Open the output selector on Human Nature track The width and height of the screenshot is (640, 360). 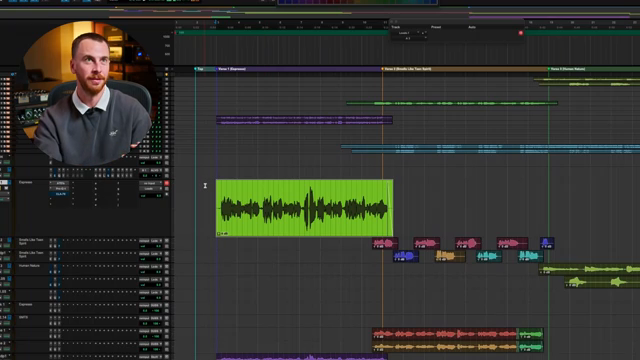pos(156,267)
